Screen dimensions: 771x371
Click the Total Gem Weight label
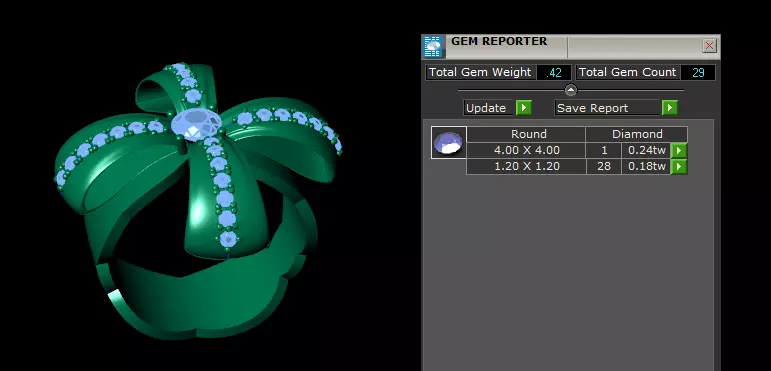click(x=480, y=72)
